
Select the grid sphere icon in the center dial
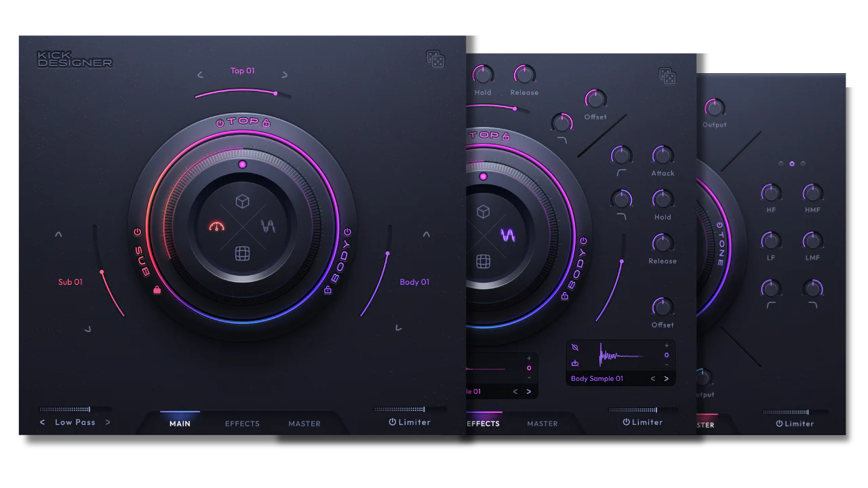[243, 253]
